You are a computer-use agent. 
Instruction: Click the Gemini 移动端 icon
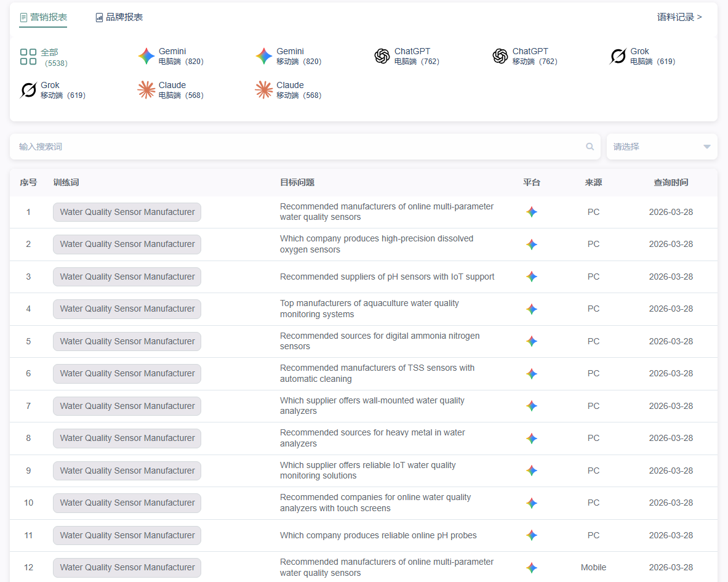(264, 56)
